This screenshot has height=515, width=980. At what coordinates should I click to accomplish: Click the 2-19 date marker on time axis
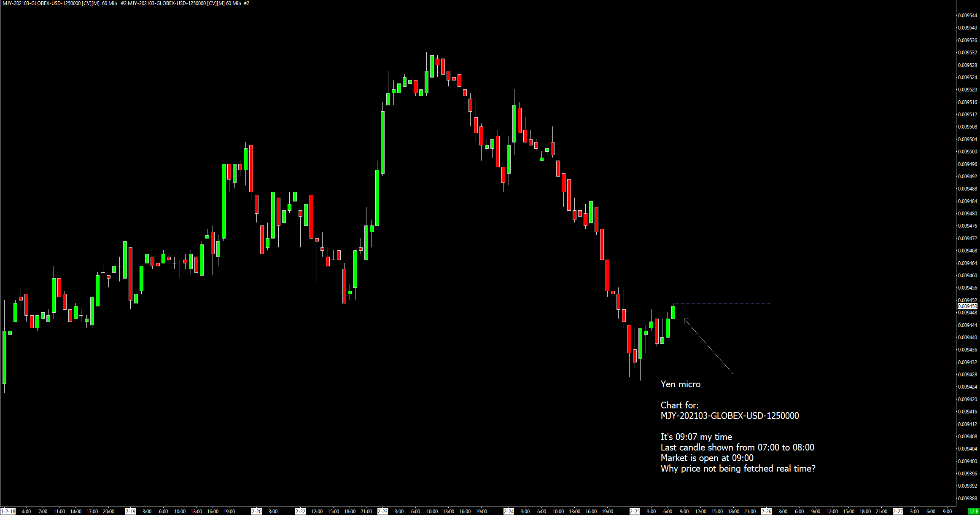coord(130,512)
